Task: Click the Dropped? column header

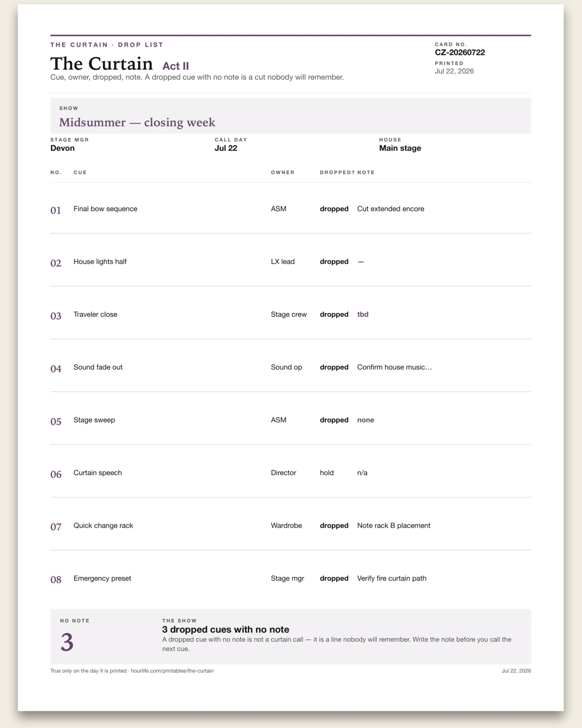Action: [x=337, y=172]
